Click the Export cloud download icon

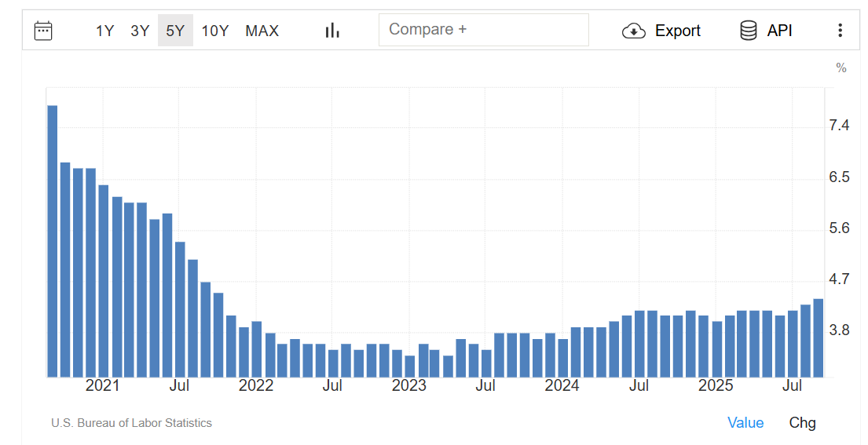pos(633,31)
